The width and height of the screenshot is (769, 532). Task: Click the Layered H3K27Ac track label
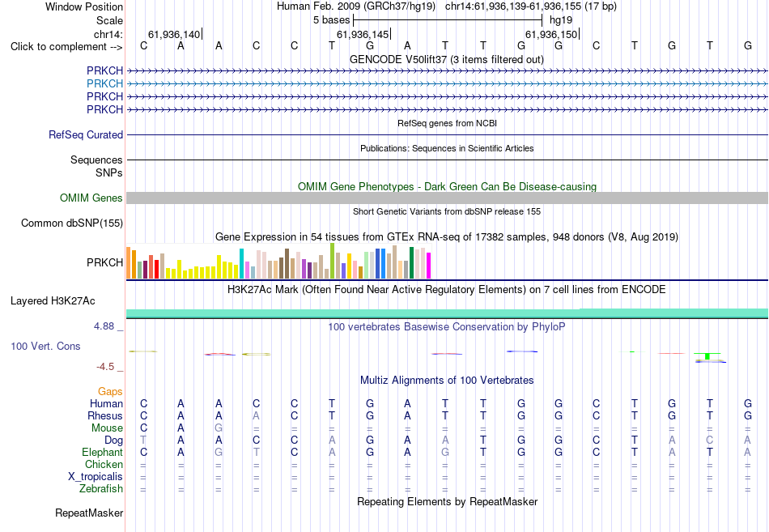53,301
